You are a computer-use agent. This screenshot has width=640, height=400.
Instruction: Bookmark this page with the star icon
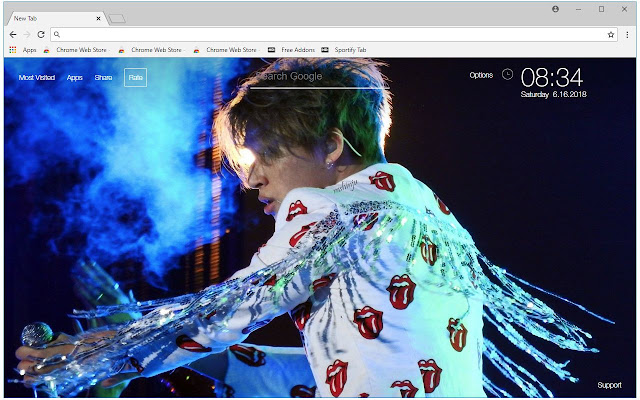pos(611,35)
